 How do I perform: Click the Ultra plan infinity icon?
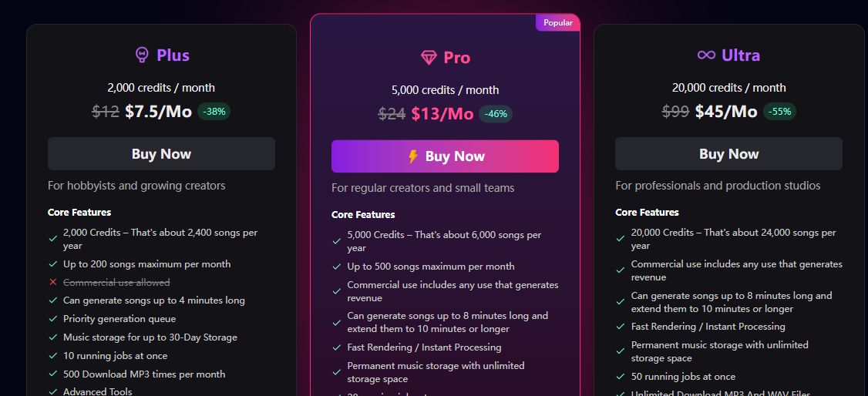tap(706, 55)
